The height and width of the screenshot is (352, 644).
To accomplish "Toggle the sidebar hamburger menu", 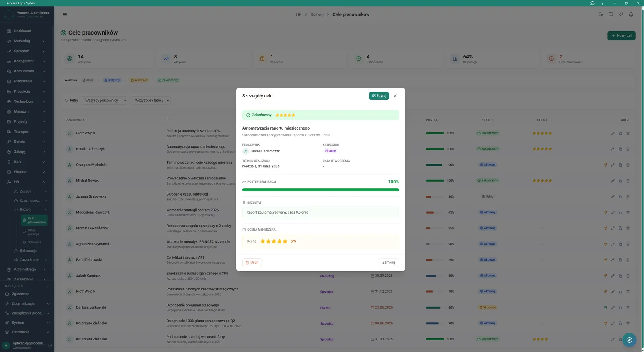I will (x=65, y=14).
